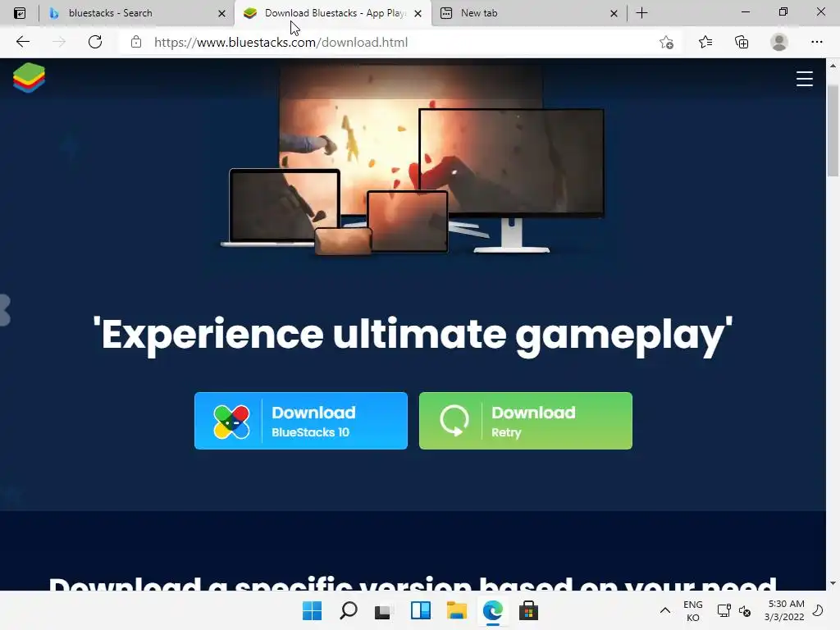
Task: Click the muted volume tray icon
Action: coord(745,610)
